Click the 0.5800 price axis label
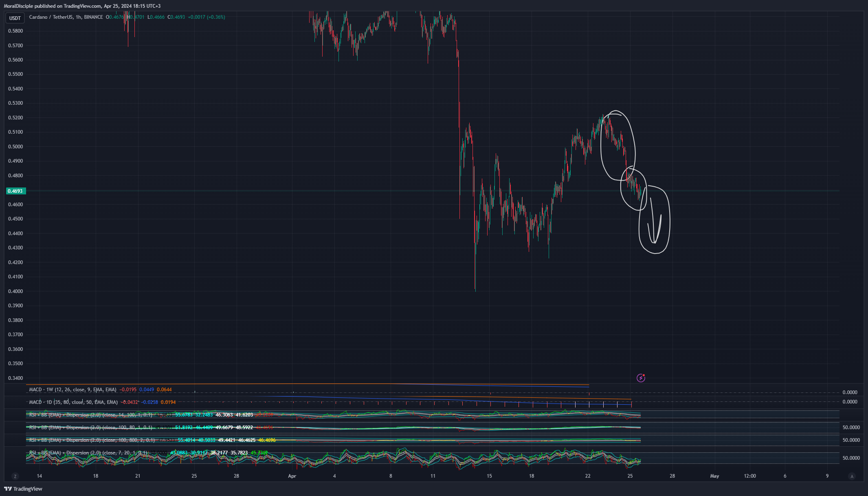The image size is (868, 496). [x=15, y=31]
